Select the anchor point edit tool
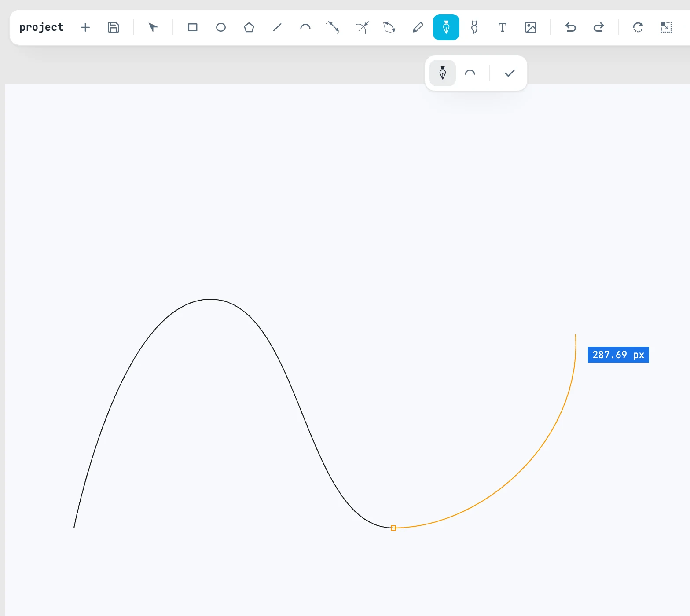Screen dimensions: 690x616 point(474,27)
